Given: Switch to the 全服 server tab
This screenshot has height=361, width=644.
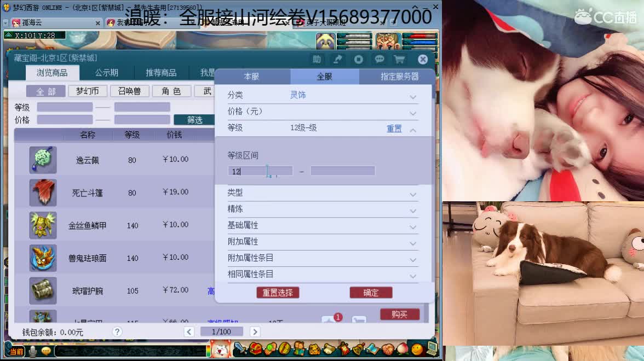Looking at the screenshot, I should tap(324, 77).
